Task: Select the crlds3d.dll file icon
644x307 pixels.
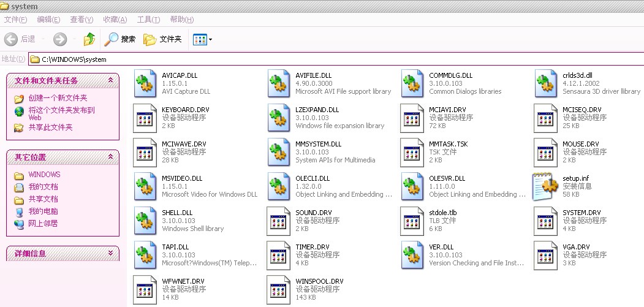Action: click(545, 83)
